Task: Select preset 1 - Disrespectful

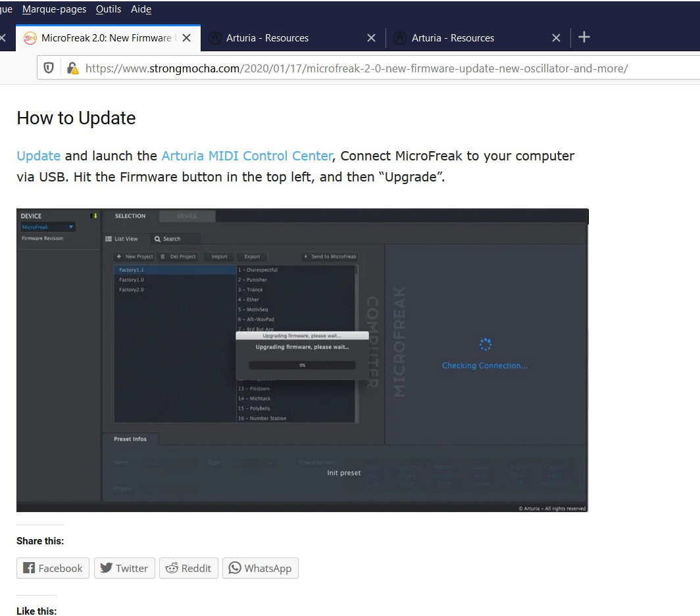Action: coord(295,270)
